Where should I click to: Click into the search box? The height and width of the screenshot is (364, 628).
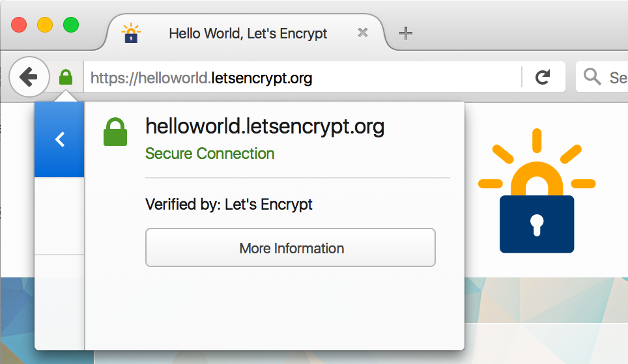pos(602,77)
